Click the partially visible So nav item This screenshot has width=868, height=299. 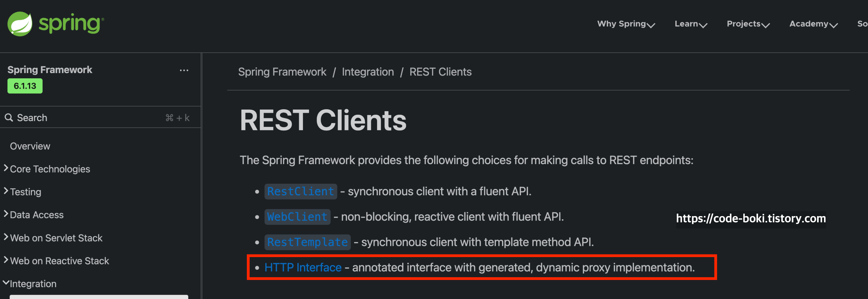[x=862, y=24]
